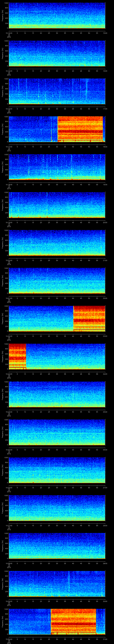
Task: Click the 19:22:00 start time label
Action: 9,336
